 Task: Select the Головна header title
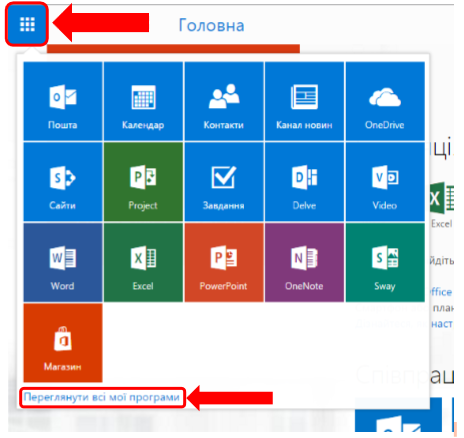[x=211, y=25]
